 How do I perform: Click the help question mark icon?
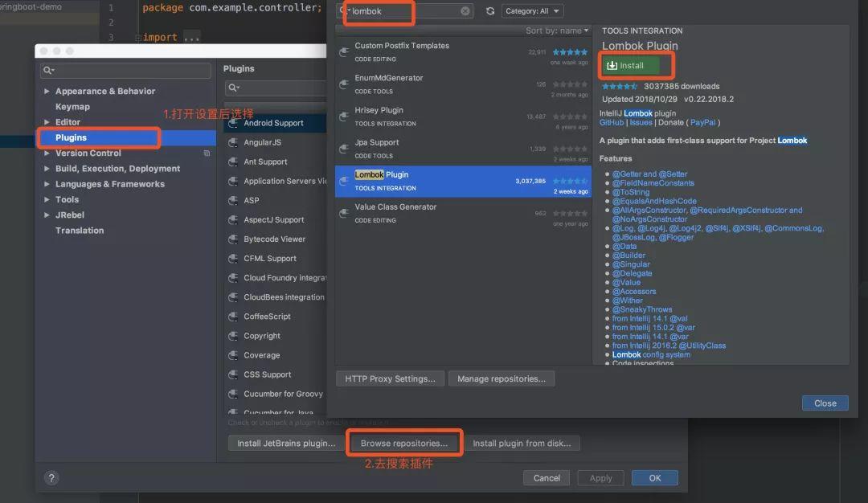(x=51, y=477)
